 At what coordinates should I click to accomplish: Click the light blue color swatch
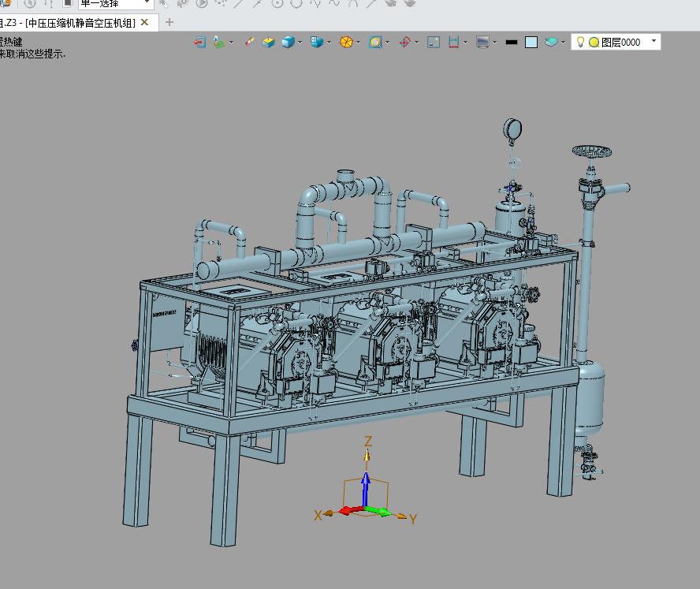(x=531, y=43)
